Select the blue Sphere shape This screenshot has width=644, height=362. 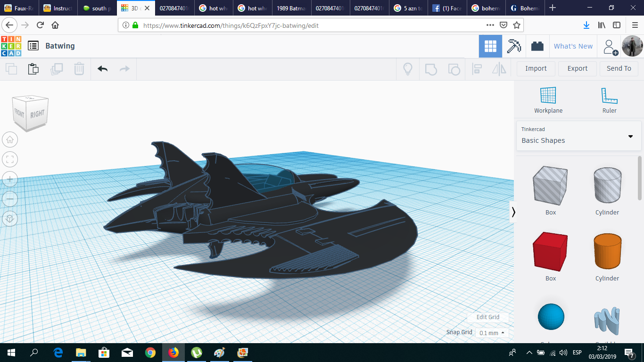click(551, 317)
